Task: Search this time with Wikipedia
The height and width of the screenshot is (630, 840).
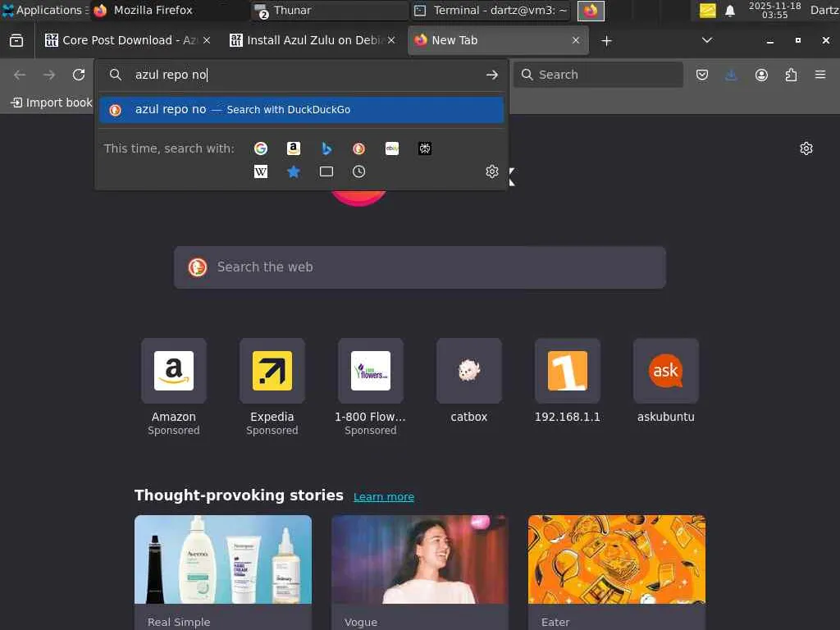Action: [x=261, y=171]
